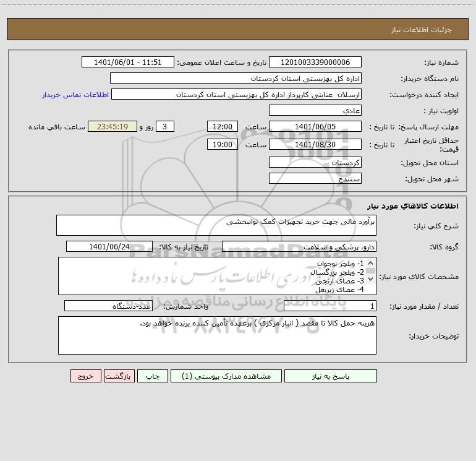Open 'مشاهده مدارک پیوستی (1)' attachments
The width and height of the screenshot is (476, 461).
[x=226, y=376]
